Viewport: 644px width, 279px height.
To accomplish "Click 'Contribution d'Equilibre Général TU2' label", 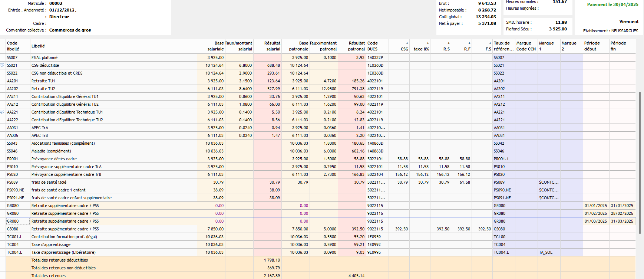I will 65,104.
